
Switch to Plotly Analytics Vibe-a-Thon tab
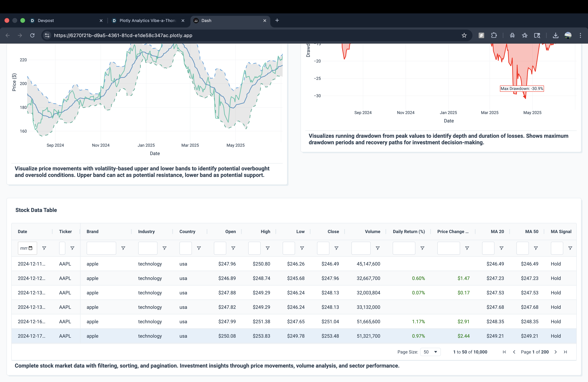click(148, 20)
